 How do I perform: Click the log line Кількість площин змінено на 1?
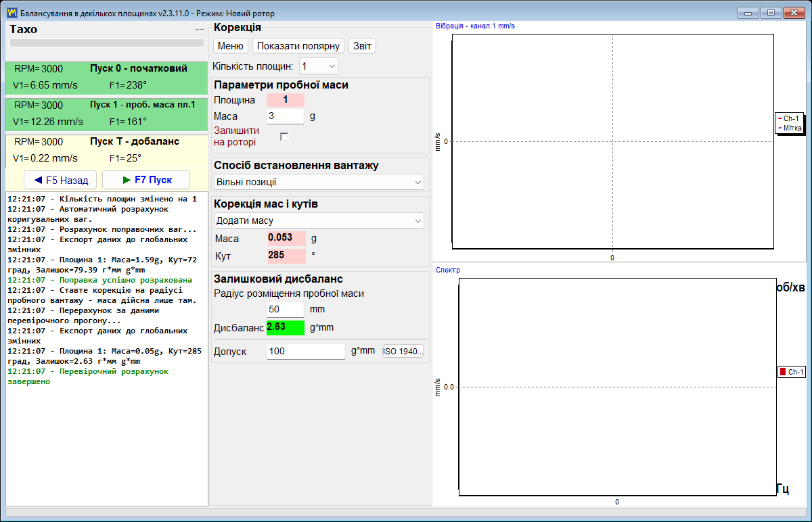pos(102,199)
